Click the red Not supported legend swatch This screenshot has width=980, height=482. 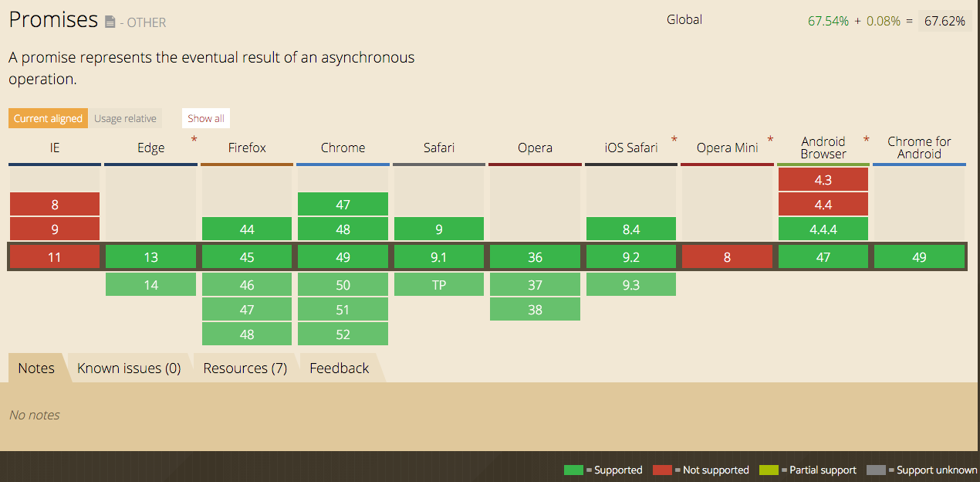pyautogui.click(x=662, y=470)
